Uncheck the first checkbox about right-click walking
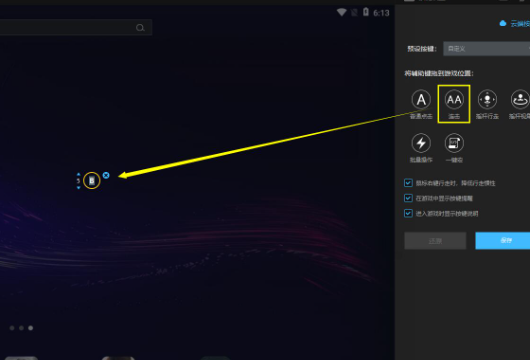 click(408, 183)
